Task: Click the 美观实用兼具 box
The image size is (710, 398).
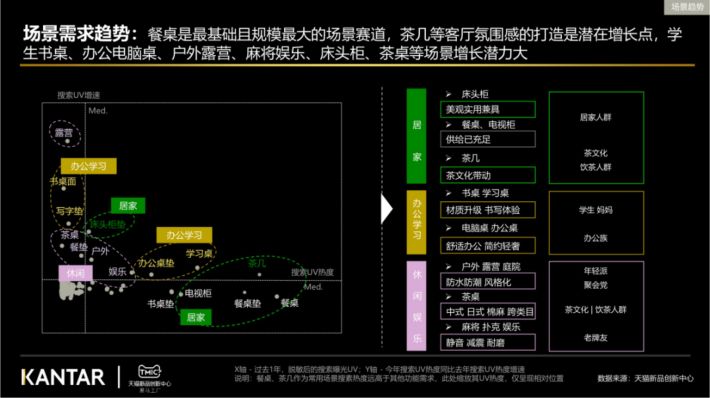Action: point(488,109)
